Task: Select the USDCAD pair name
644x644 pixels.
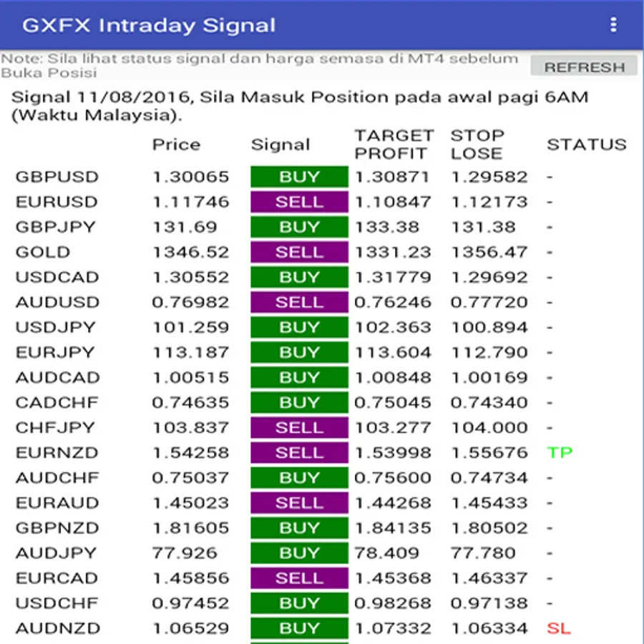Action: click(57, 277)
